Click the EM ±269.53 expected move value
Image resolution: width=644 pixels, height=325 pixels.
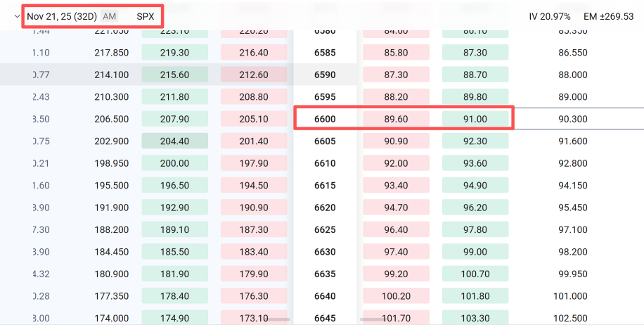point(610,16)
